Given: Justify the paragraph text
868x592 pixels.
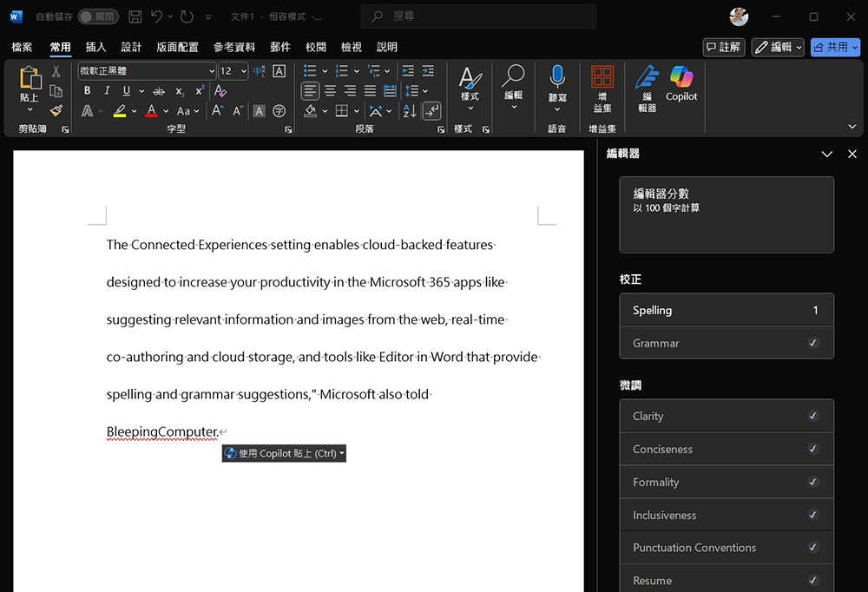Looking at the screenshot, I should [x=371, y=91].
